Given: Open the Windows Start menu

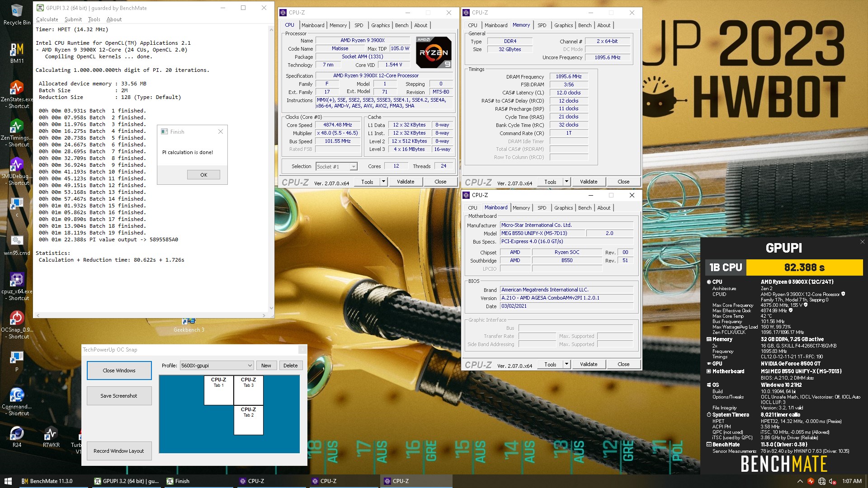Looking at the screenshot, I should tap(8, 481).
